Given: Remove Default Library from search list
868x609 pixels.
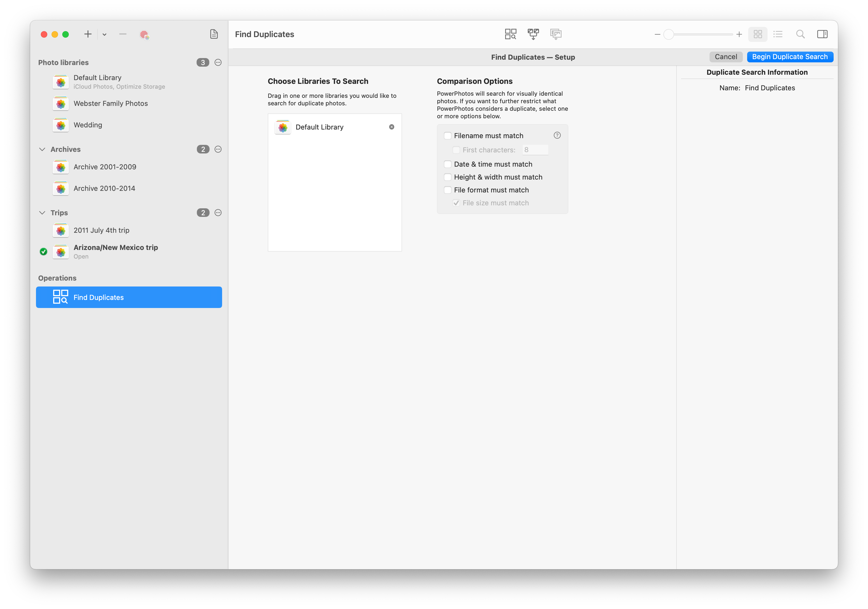Looking at the screenshot, I should [x=392, y=127].
